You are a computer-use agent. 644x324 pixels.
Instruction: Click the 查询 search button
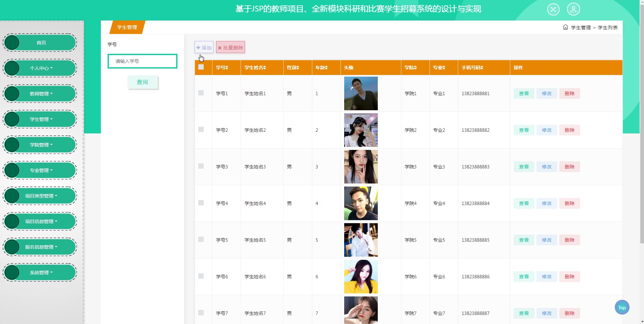(143, 82)
